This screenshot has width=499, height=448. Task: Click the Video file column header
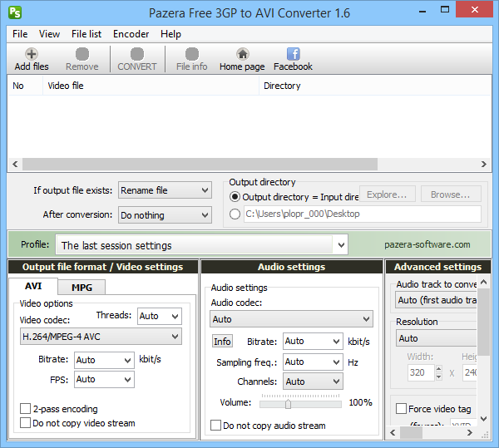click(x=151, y=86)
